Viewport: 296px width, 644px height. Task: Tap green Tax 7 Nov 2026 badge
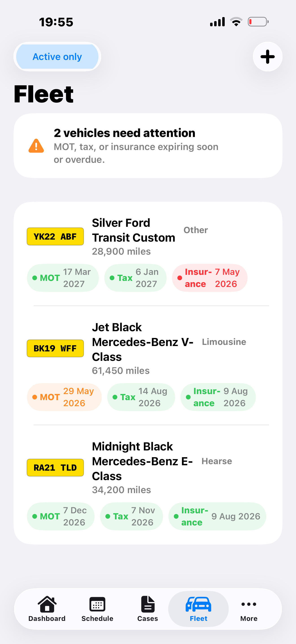pos(132,516)
